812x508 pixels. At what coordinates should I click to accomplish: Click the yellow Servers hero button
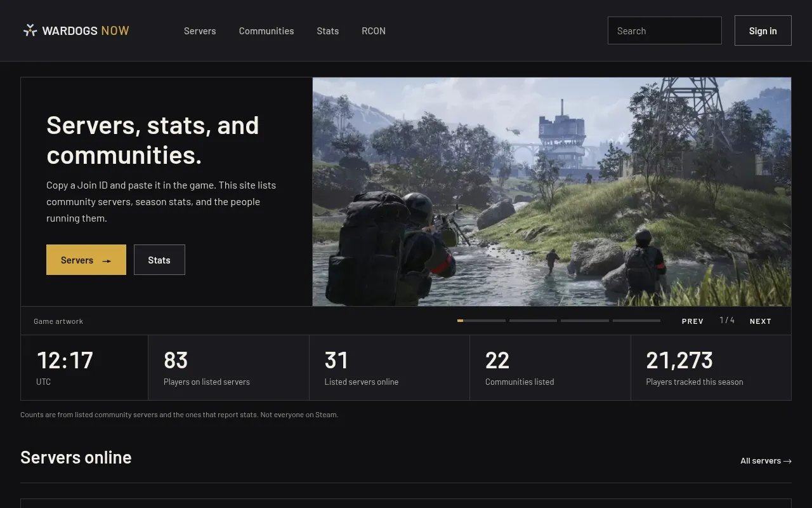[x=86, y=260]
